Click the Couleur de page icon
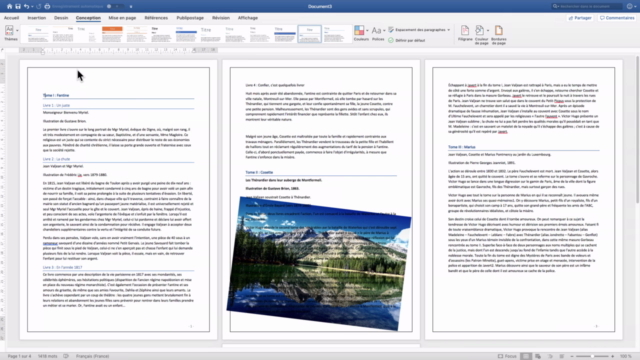This screenshot has width=640, height=360. click(480, 31)
